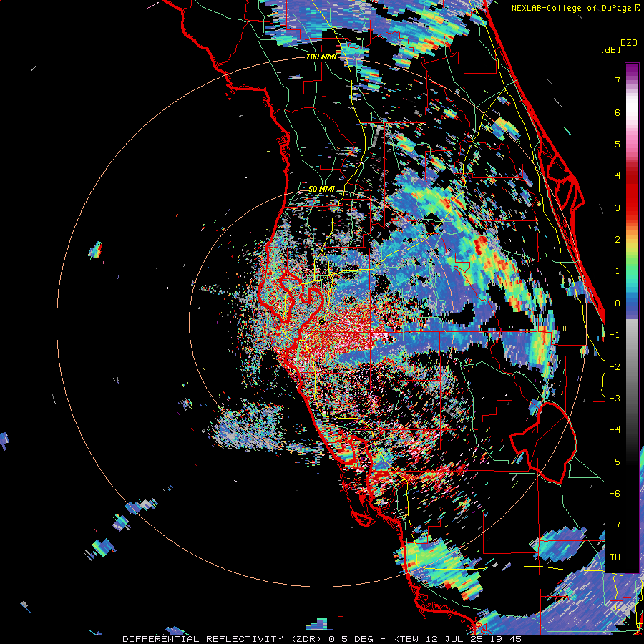Click the black KTBW radar site dot

coord(321,321)
